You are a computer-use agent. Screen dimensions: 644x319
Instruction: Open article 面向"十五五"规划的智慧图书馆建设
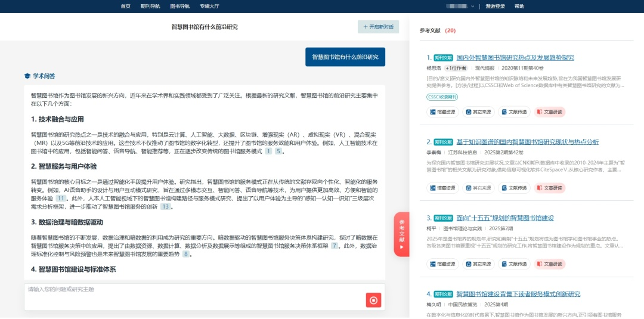(505, 218)
